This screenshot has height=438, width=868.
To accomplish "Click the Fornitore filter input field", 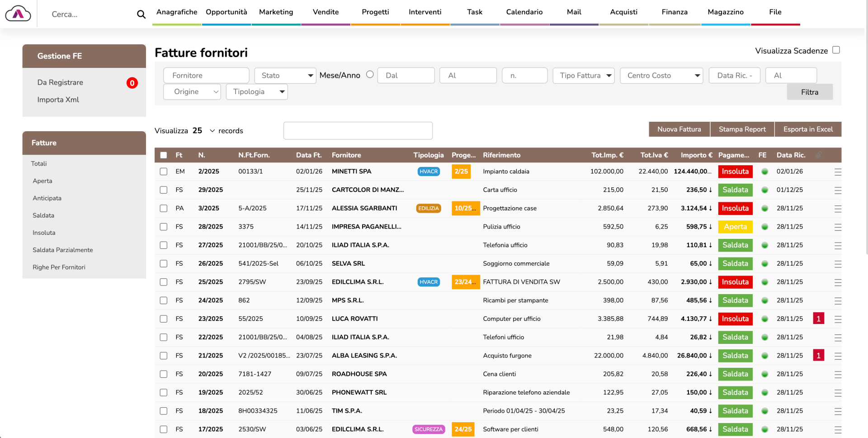I will coord(206,76).
